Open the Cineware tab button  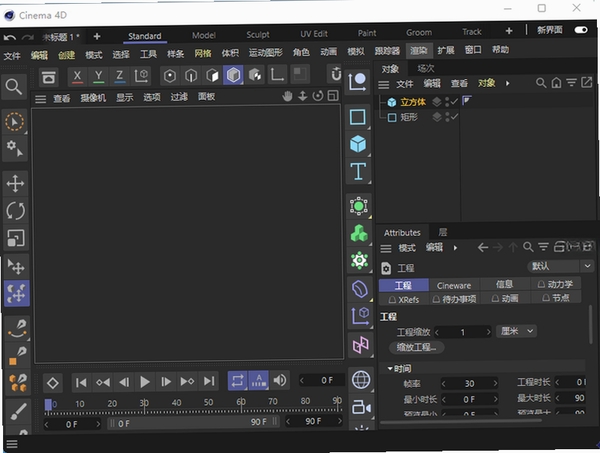click(x=454, y=285)
